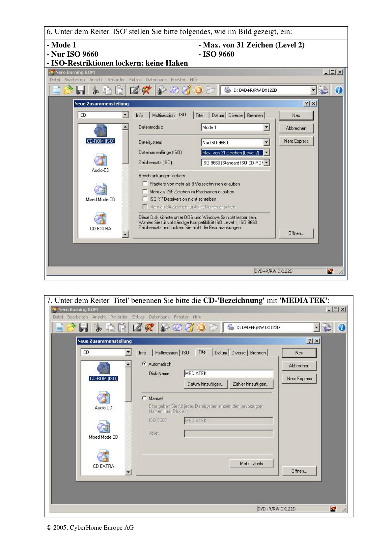This screenshot has width=392, height=555.
Task: Click the blue Info icon in the upper Nero toolbar
Action: (339, 90)
